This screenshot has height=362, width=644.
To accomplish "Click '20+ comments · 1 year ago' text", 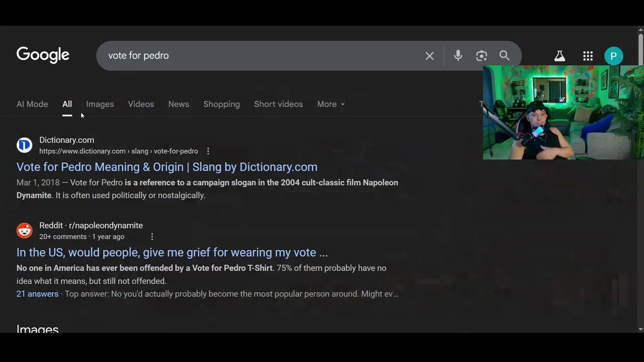I will point(82,236).
